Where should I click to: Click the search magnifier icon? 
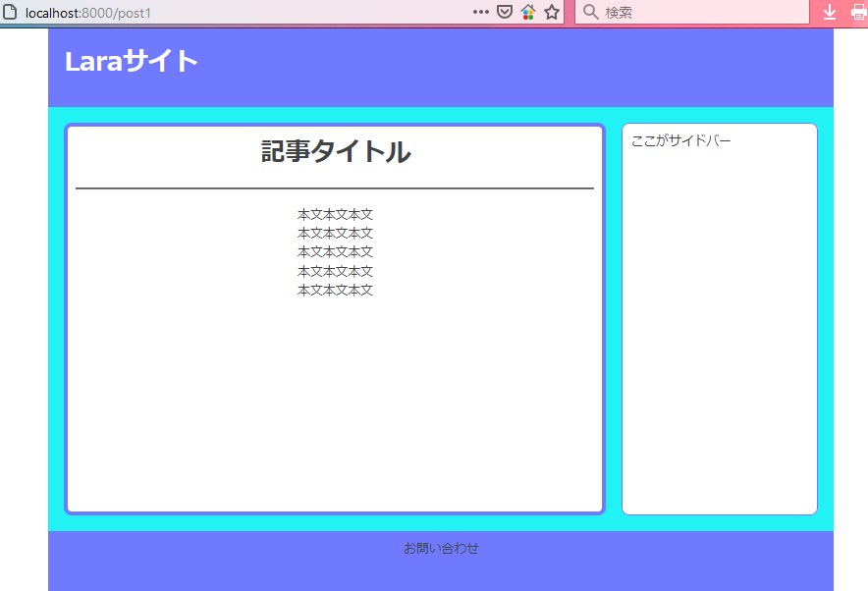pos(590,13)
